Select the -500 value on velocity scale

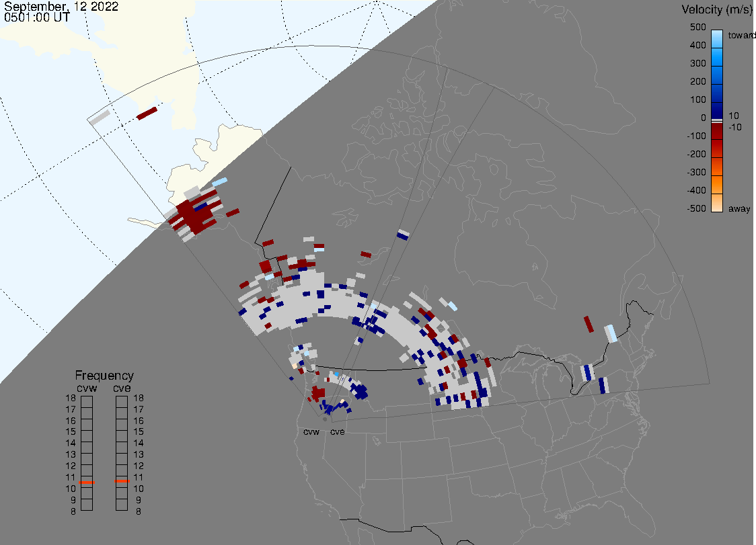coord(696,208)
